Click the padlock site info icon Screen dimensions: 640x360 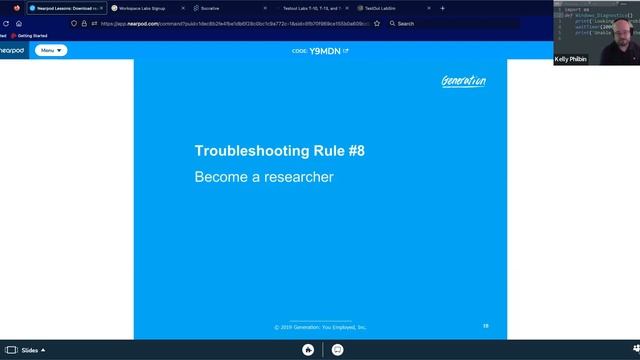(84, 24)
